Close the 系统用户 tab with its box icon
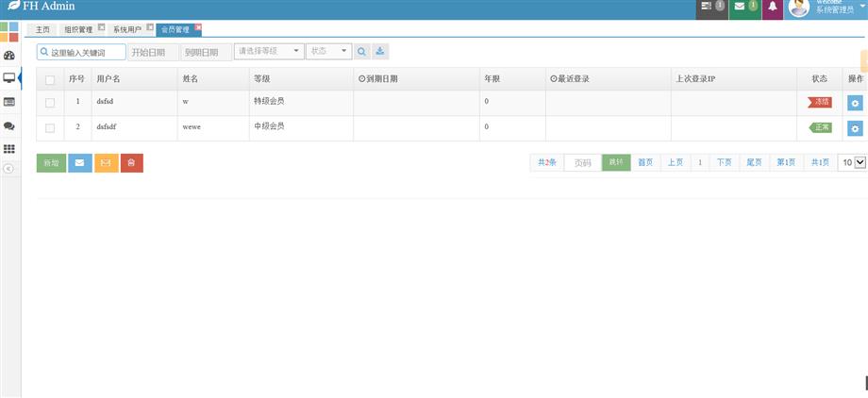The width and height of the screenshot is (868, 398). point(150,26)
